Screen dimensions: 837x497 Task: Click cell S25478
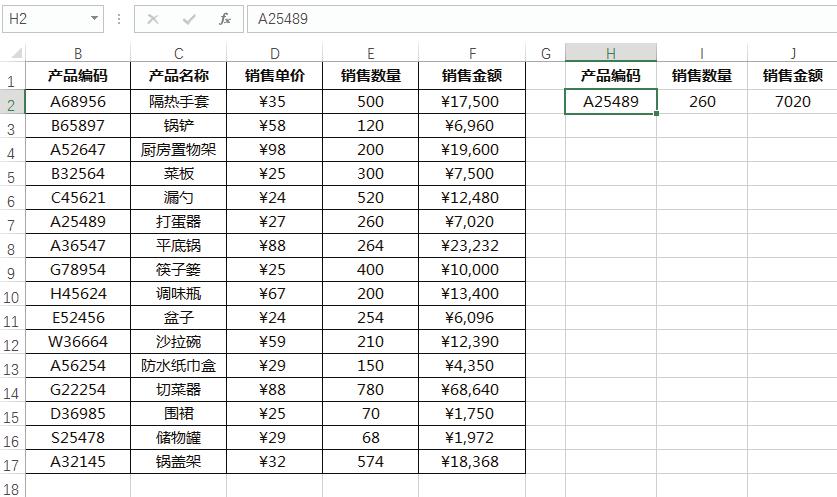[x=78, y=438]
